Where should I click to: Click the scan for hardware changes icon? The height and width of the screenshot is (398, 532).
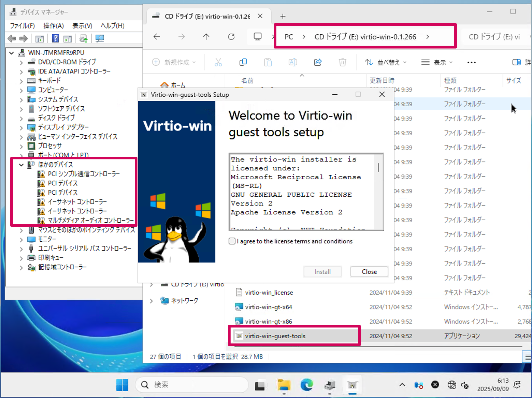99,38
